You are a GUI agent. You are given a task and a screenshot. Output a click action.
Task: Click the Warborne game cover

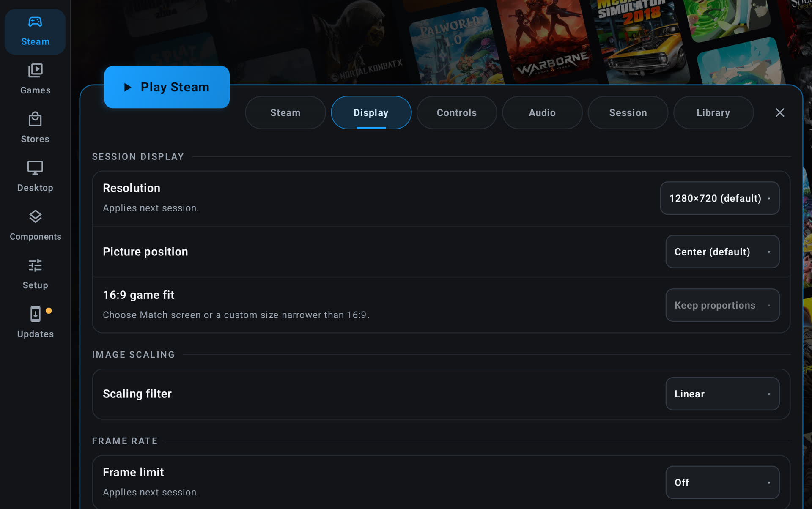546,40
